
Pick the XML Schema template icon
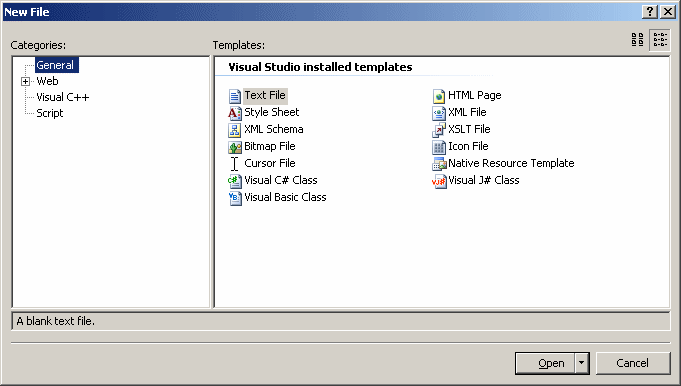click(235, 130)
